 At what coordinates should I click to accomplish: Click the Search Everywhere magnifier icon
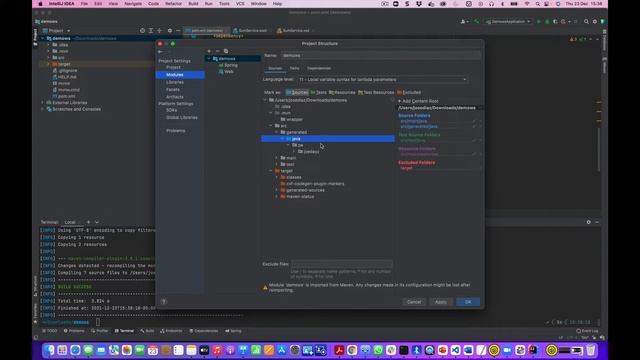[586, 22]
